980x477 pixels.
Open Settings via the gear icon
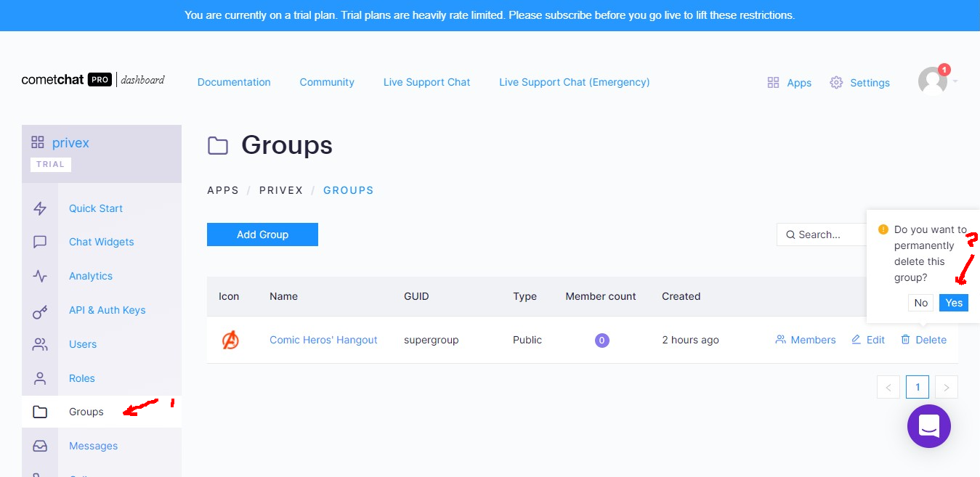[x=836, y=83]
